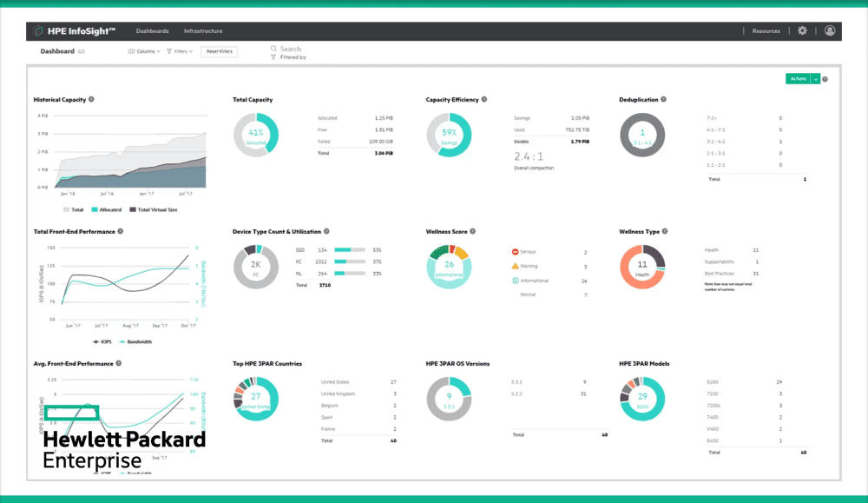This screenshot has width=868, height=503.
Task: Toggle Allocated series in capacity legend
Action: coord(106,209)
